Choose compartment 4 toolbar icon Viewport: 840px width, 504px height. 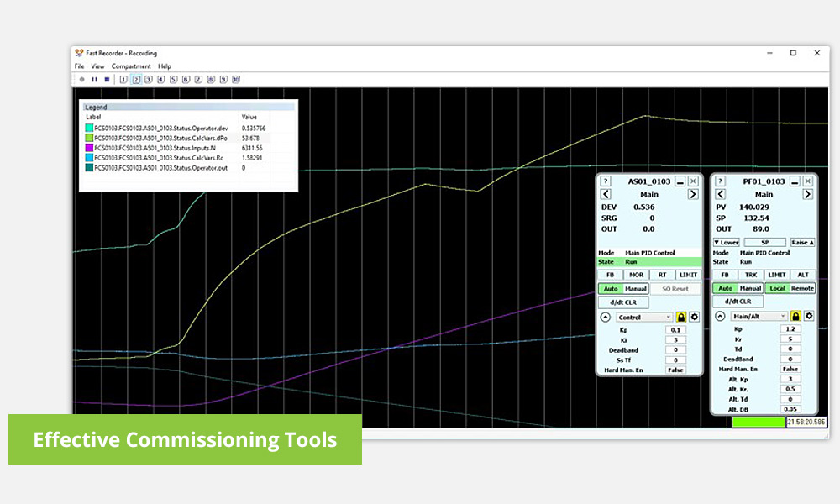point(160,79)
